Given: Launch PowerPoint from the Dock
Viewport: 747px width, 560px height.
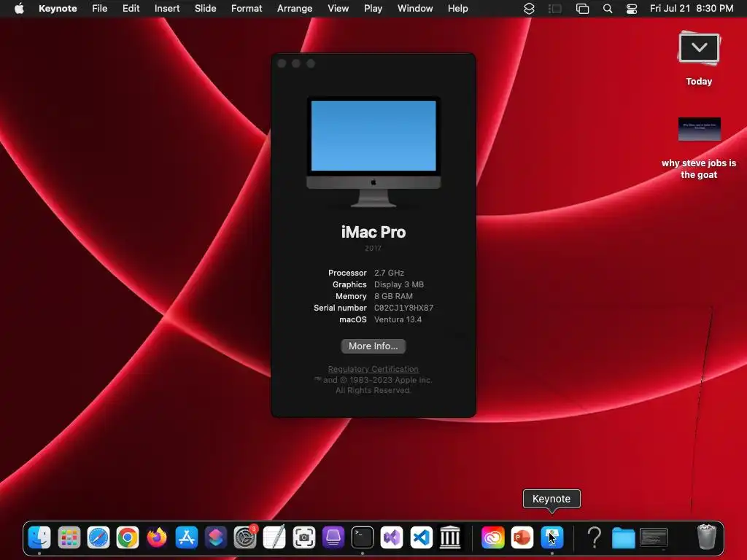Looking at the screenshot, I should coord(522,537).
